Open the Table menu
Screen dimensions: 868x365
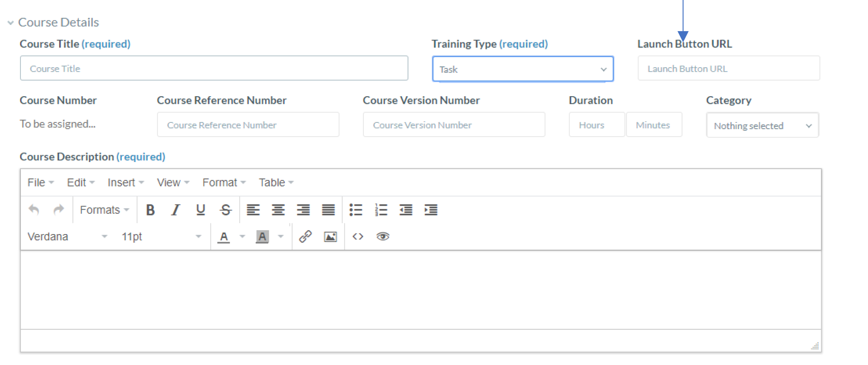[276, 182]
